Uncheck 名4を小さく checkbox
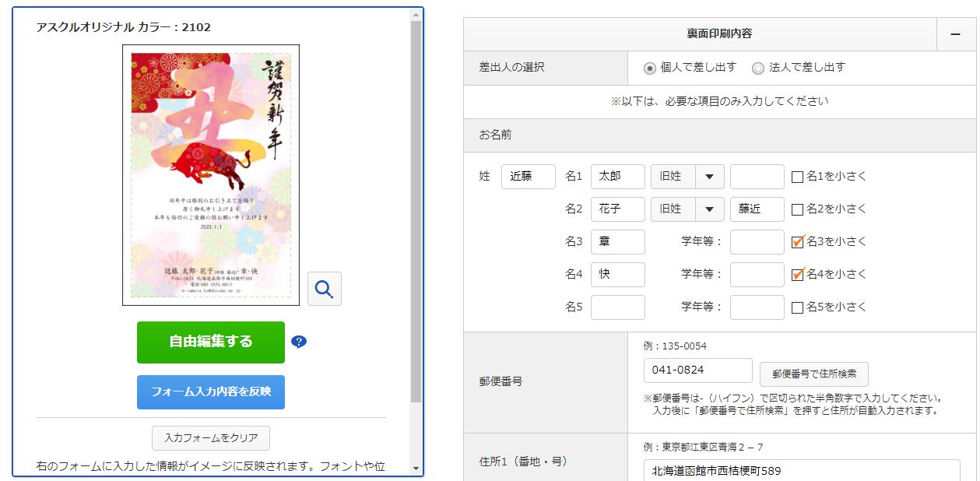980x481 pixels. [x=797, y=275]
